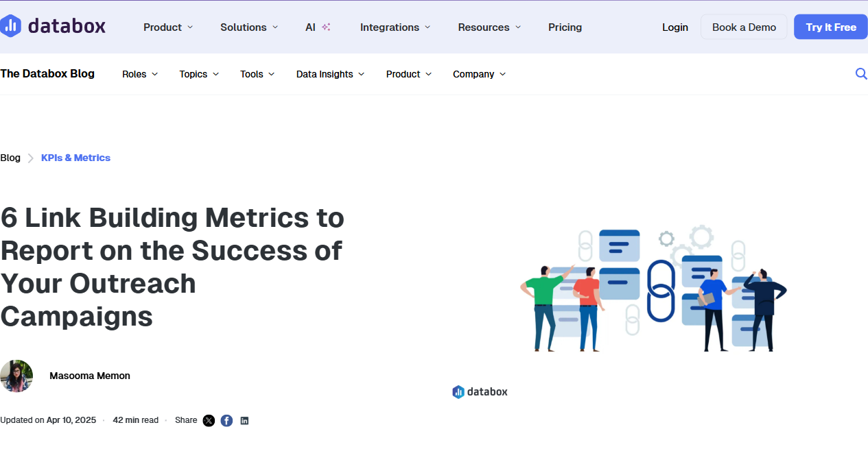
Task: Click the Try It Free button
Action: coord(830,27)
